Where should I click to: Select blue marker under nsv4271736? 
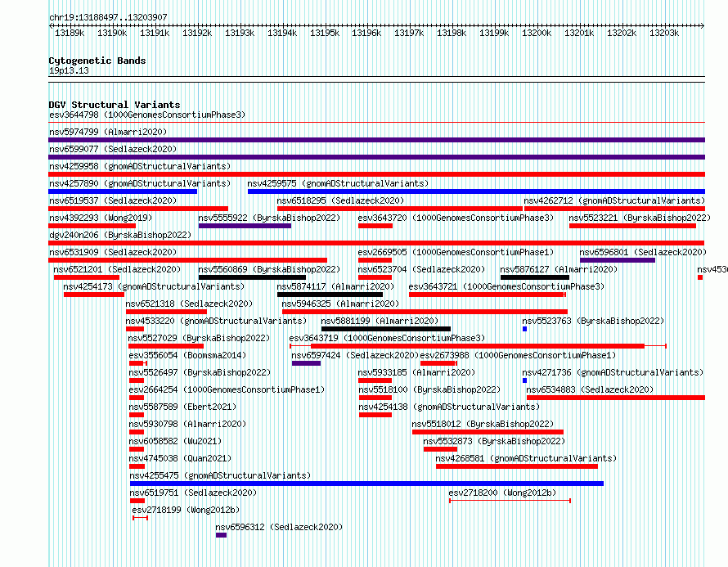(x=524, y=380)
